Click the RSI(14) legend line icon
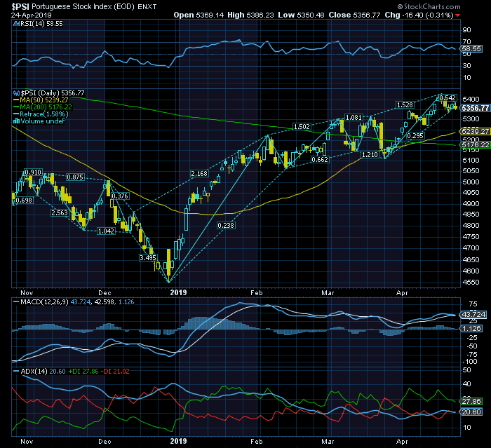The image size is (491, 448). [x=15, y=24]
